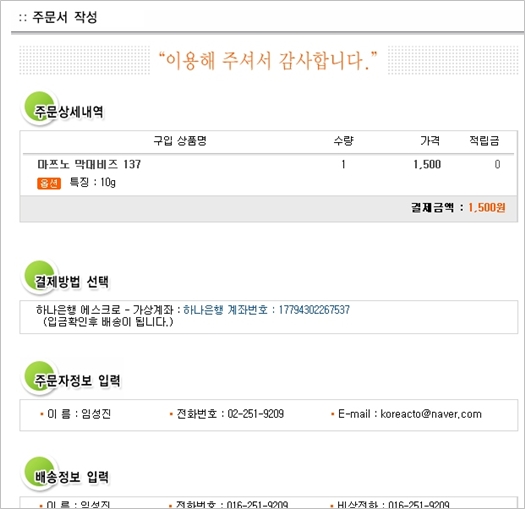This screenshot has width=525, height=509.
Task: Click the 구입 상품명 column header
Action: pos(180,141)
